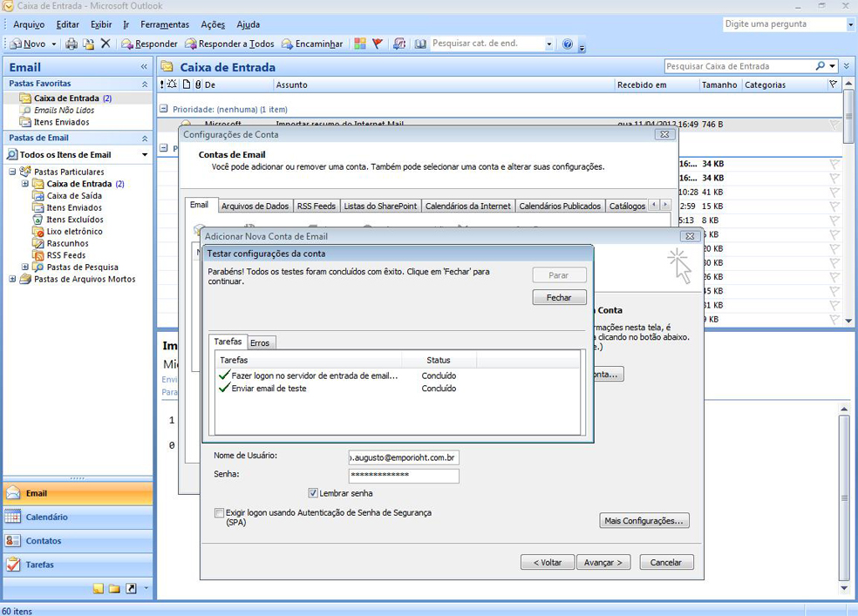Image resolution: width=858 pixels, height=616 pixels.
Task: Select the Caixa de Saída folder
Action: pos(74,196)
